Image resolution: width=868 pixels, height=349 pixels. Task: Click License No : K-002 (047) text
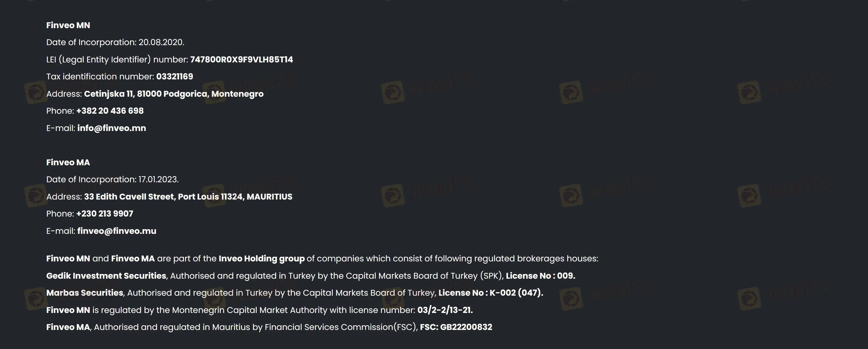pyautogui.click(x=491, y=293)
